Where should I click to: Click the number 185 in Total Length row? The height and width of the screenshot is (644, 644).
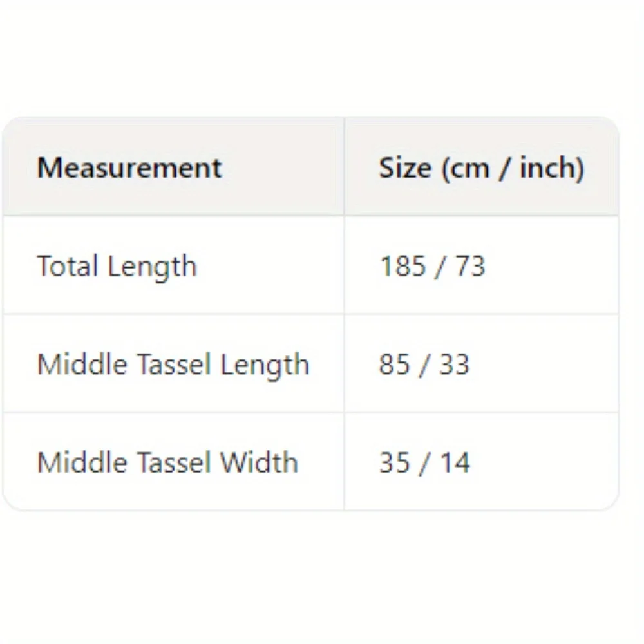coord(401,267)
